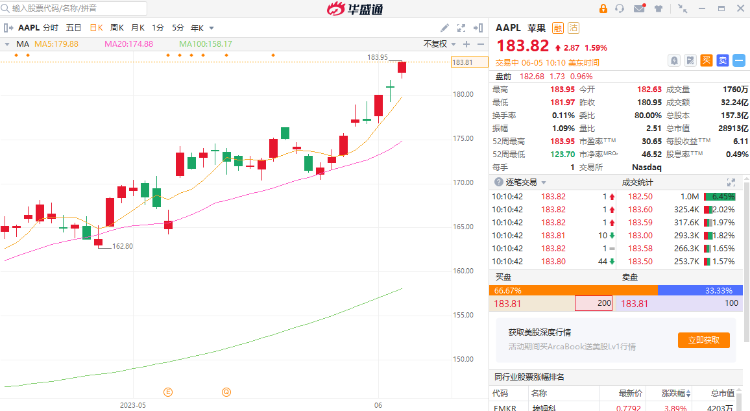Click the ask price 183.81 under 卖盘

point(635,303)
